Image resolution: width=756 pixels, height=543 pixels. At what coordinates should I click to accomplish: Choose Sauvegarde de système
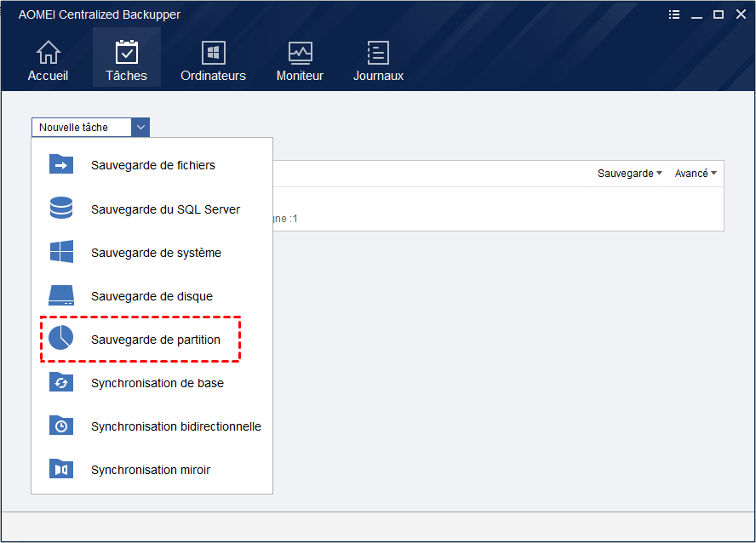[x=156, y=253]
